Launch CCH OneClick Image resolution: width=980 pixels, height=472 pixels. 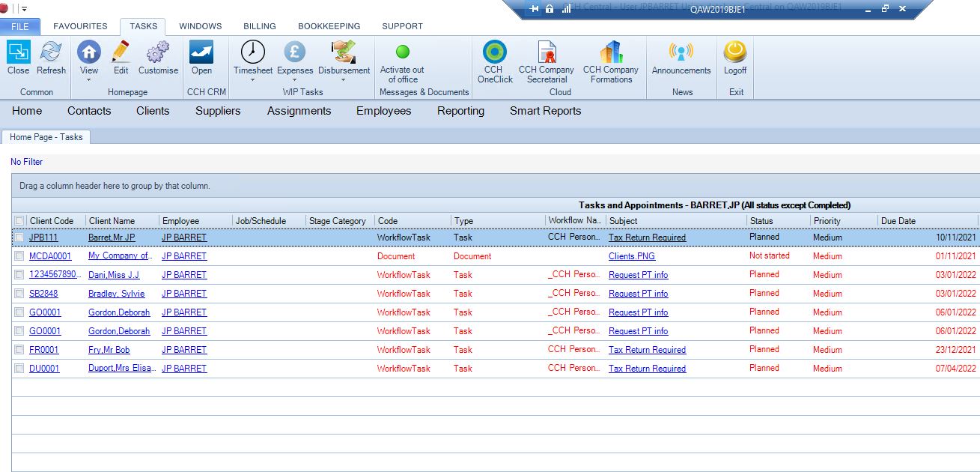click(x=495, y=52)
